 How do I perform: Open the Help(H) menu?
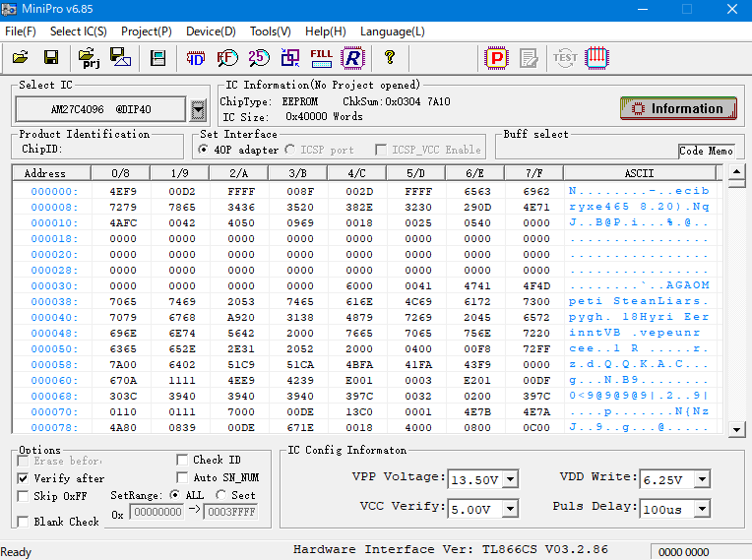click(325, 31)
